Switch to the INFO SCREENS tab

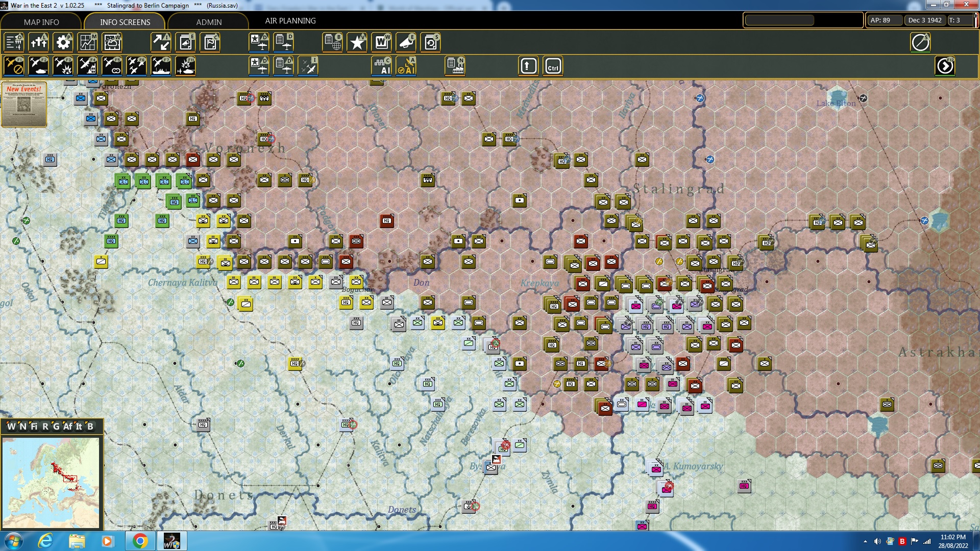pyautogui.click(x=125, y=22)
